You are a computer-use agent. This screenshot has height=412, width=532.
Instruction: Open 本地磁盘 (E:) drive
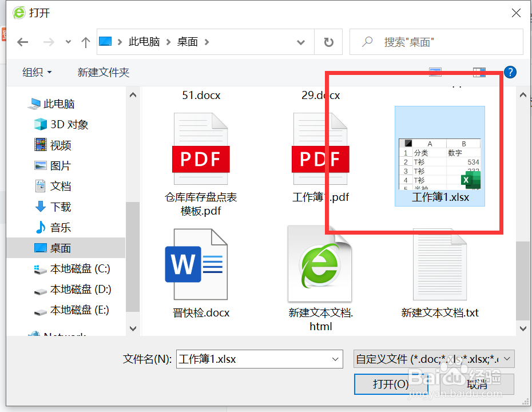[x=72, y=310]
